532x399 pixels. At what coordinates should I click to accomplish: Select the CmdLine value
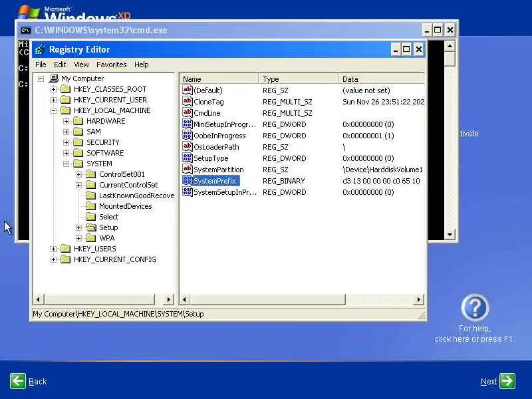pos(207,113)
